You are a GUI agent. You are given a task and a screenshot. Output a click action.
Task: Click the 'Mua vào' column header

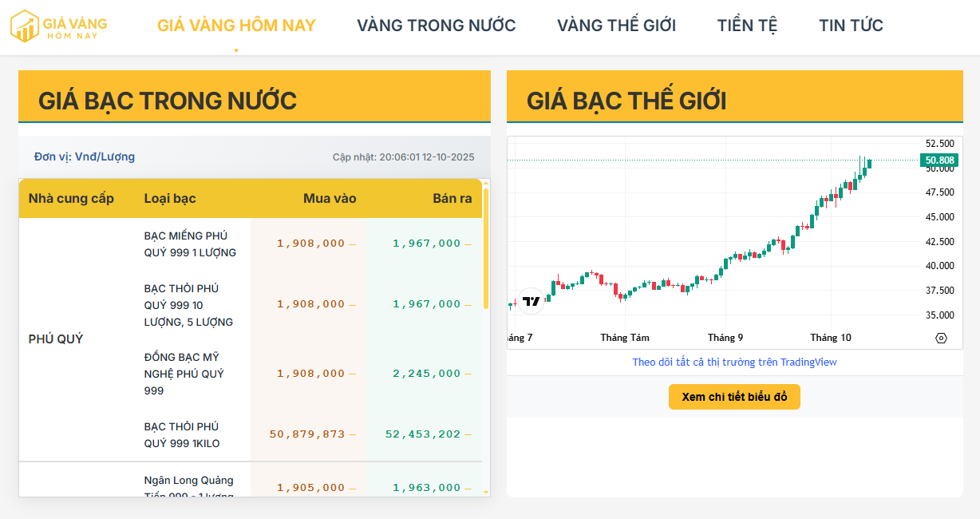[x=330, y=198]
